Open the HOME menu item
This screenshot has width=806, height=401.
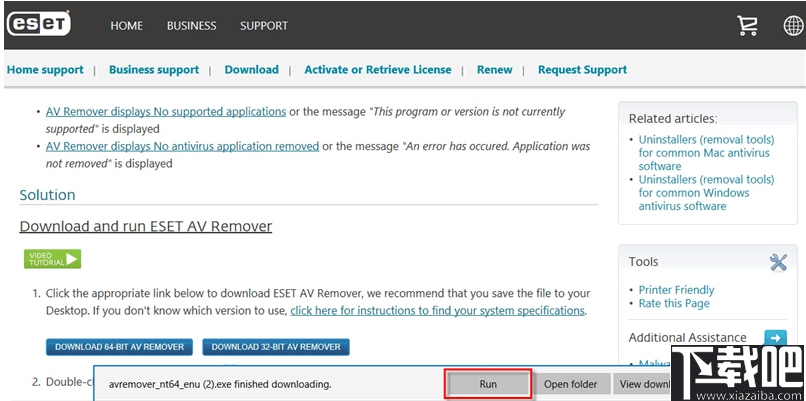(x=126, y=26)
